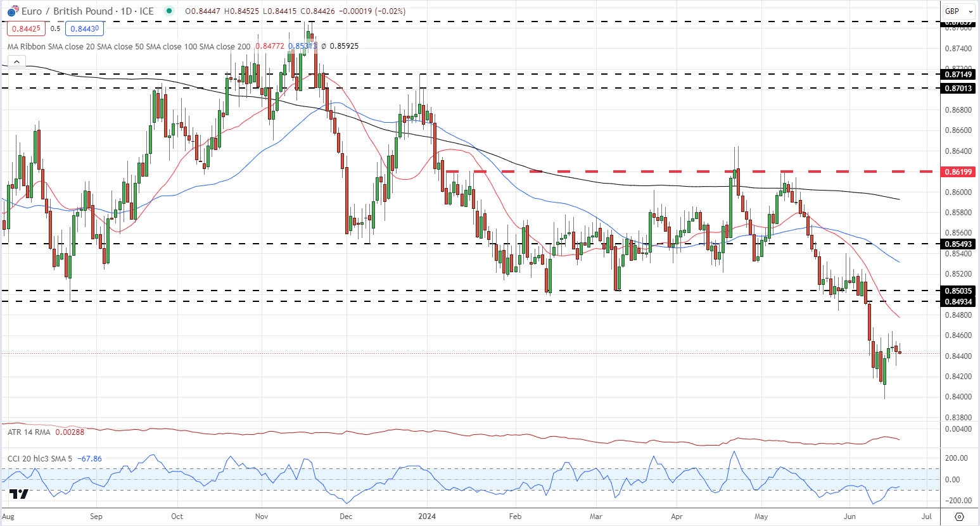Click the green market status dot
The height and width of the screenshot is (526, 980).
pos(168,11)
